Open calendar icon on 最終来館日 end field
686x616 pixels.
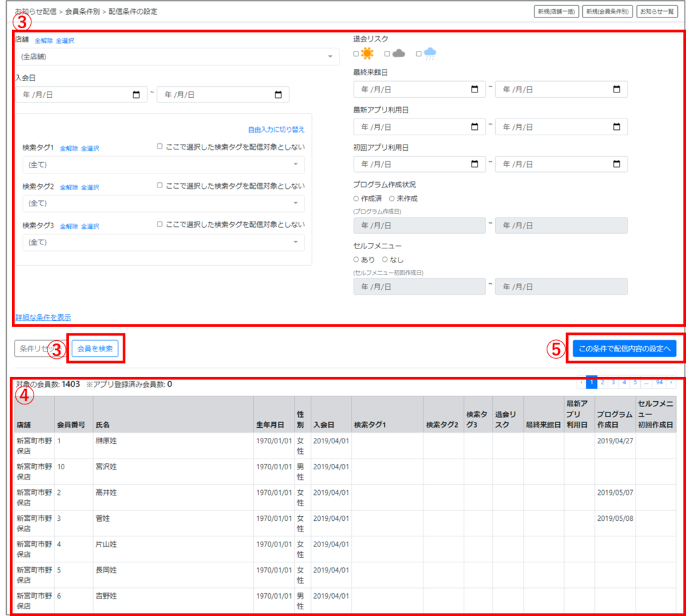tap(616, 89)
